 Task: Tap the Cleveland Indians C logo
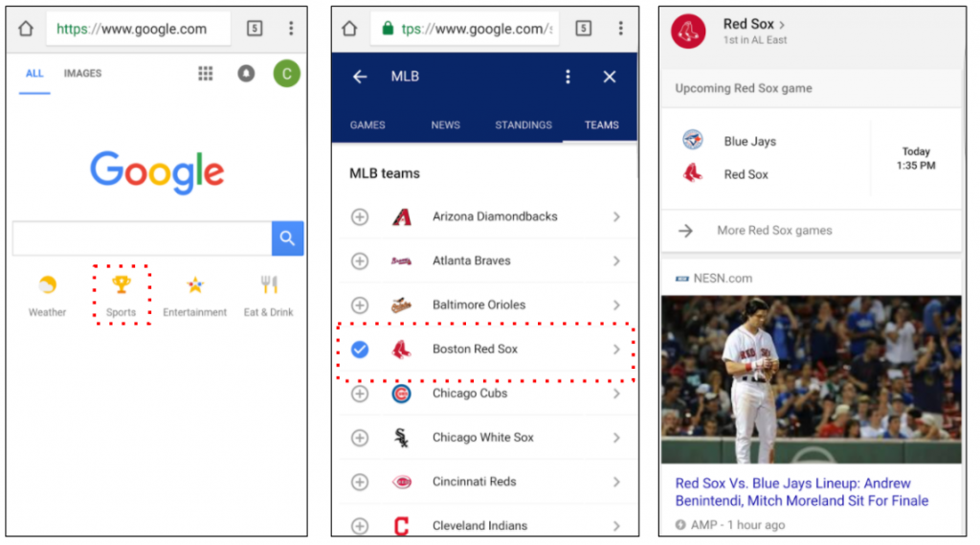(401, 526)
